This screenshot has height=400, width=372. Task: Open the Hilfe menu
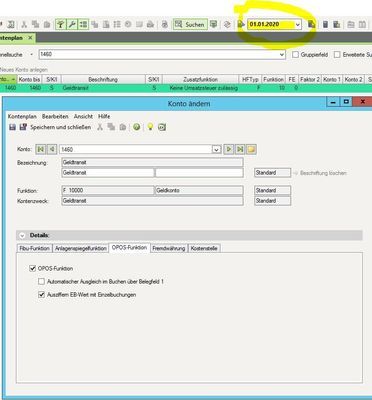point(104,116)
